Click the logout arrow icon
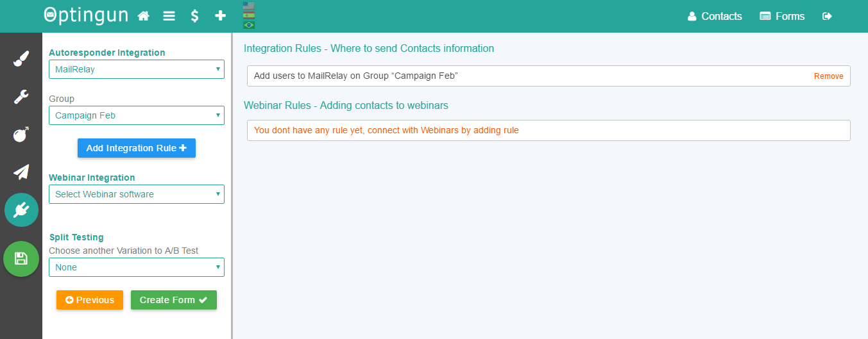This screenshot has height=339, width=868. tap(828, 16)
